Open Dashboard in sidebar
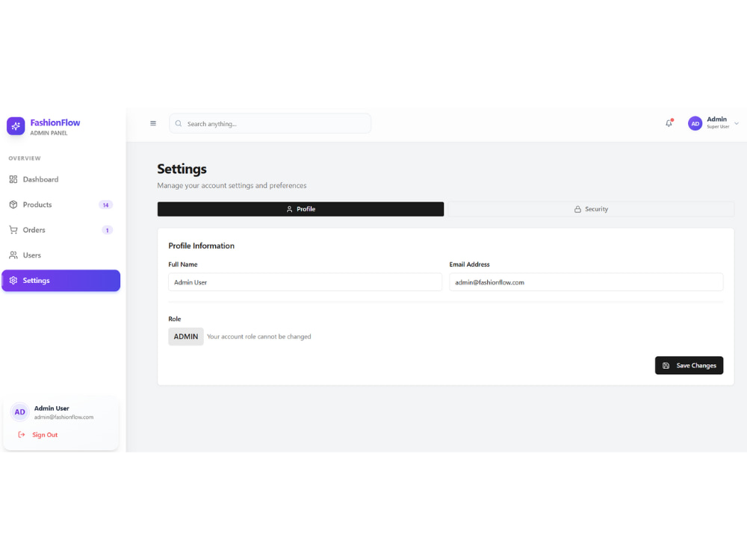 click(61, 179)
